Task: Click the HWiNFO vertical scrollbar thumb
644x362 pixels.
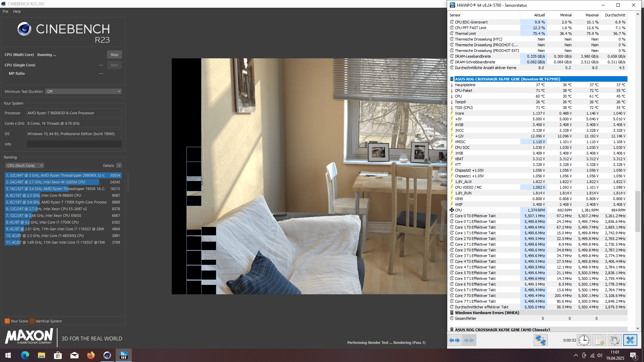Action: 638,211
